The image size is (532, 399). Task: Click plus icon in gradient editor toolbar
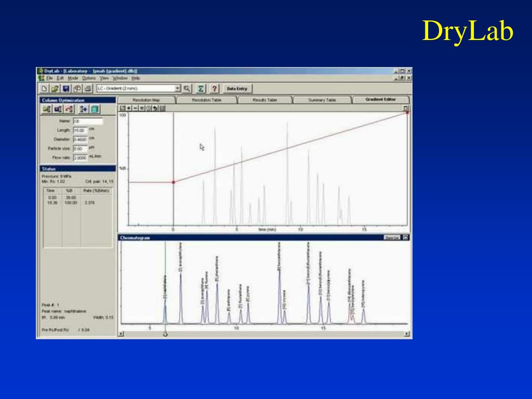click(x=129, y=108)
